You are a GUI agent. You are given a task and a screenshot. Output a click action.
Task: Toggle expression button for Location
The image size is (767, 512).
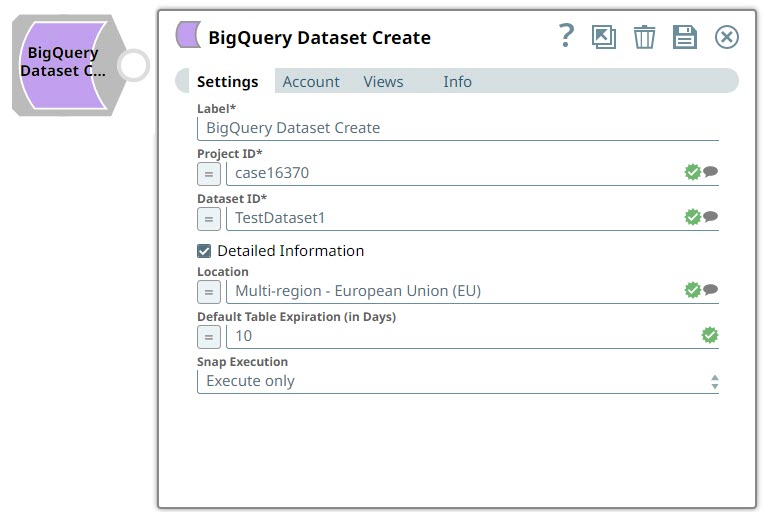[209, 292]
